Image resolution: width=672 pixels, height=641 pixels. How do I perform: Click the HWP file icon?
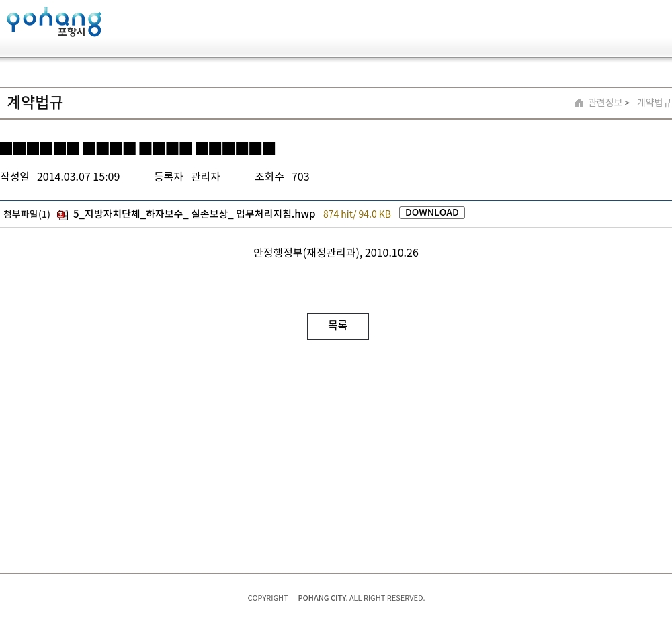tap(62, 215)
